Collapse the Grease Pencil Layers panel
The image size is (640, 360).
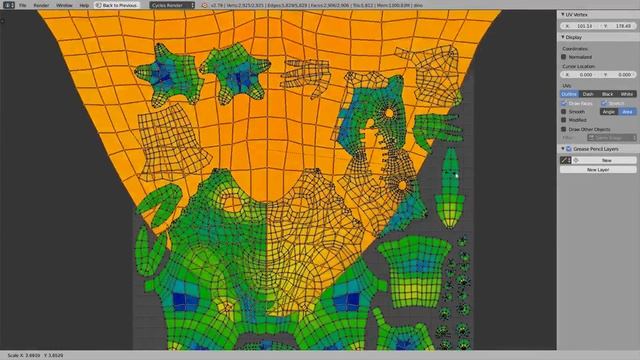click(x=563, y=149)
